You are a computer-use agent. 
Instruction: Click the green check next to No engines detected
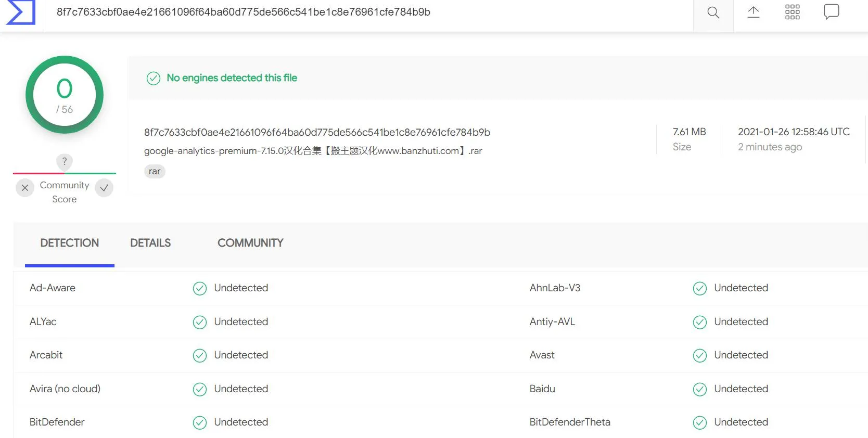point(153,78)
